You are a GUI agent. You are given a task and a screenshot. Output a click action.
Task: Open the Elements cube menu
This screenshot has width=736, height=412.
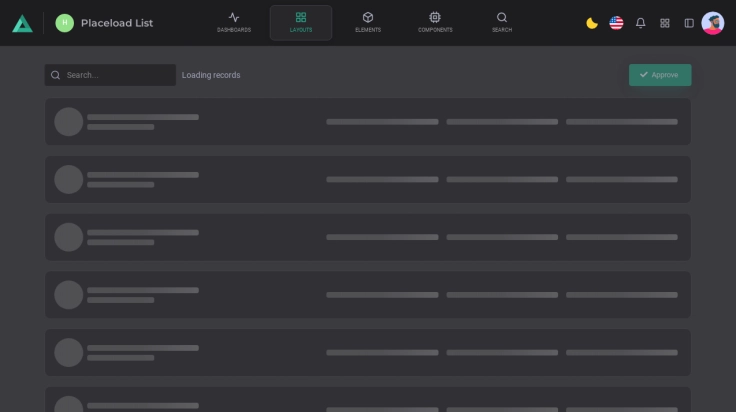pos(367,22)
